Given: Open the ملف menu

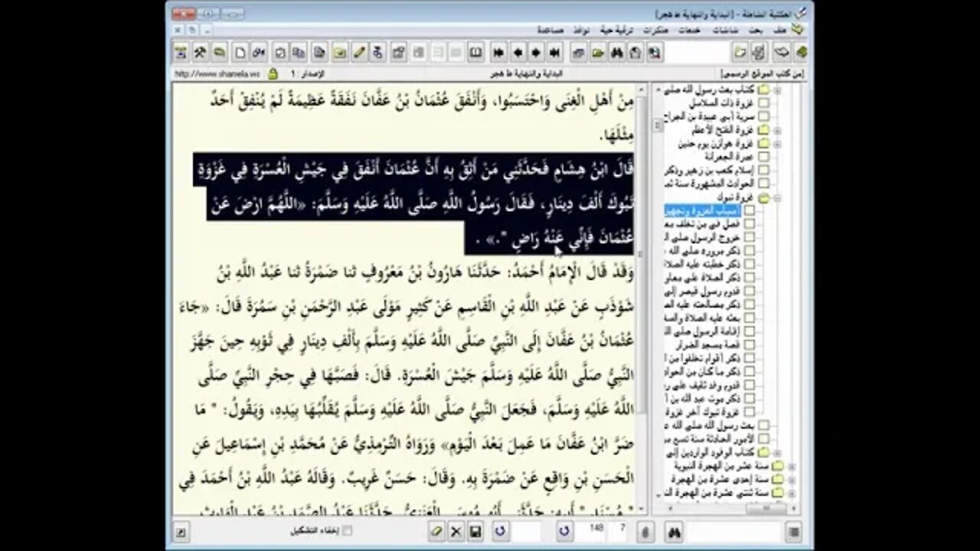Looking at the screenshot, I should 778,30.
